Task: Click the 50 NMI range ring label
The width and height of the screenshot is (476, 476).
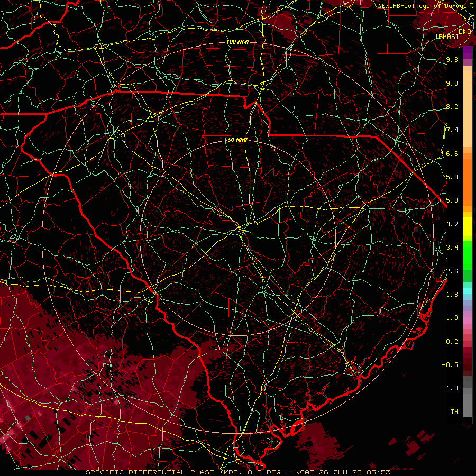Action: (237, 140)
